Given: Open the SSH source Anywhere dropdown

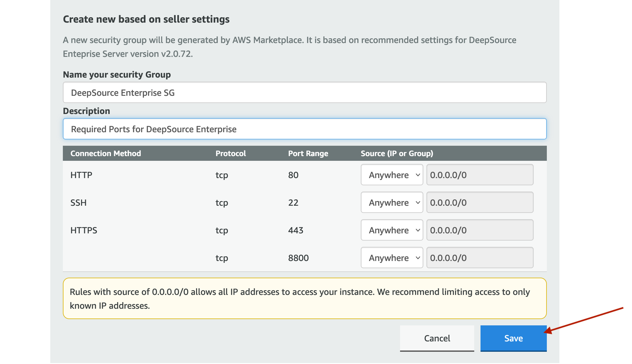Looking at the screenshot, I should click(392, 203).
